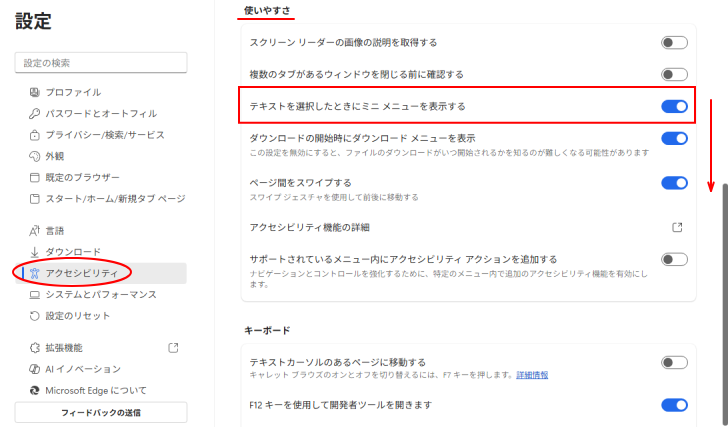Click the AI イノベーション icon
The image size is (728, 427).
point(34,369)
